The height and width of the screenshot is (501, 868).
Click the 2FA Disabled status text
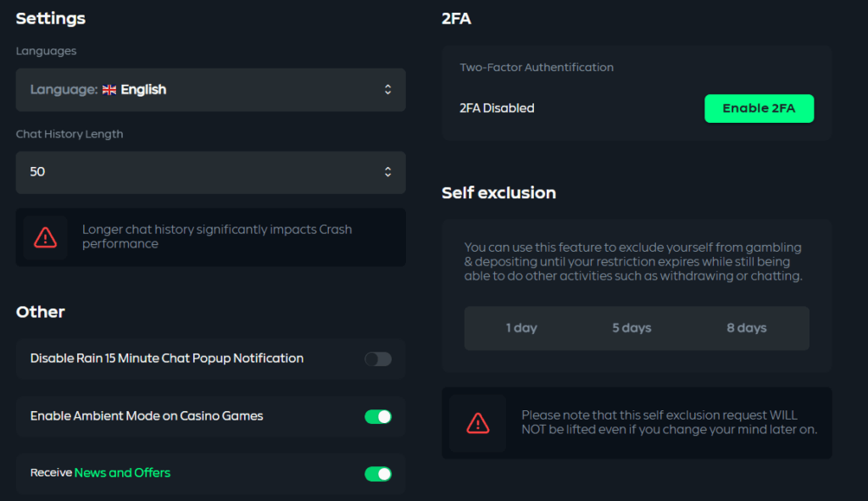tap(497, 109)
